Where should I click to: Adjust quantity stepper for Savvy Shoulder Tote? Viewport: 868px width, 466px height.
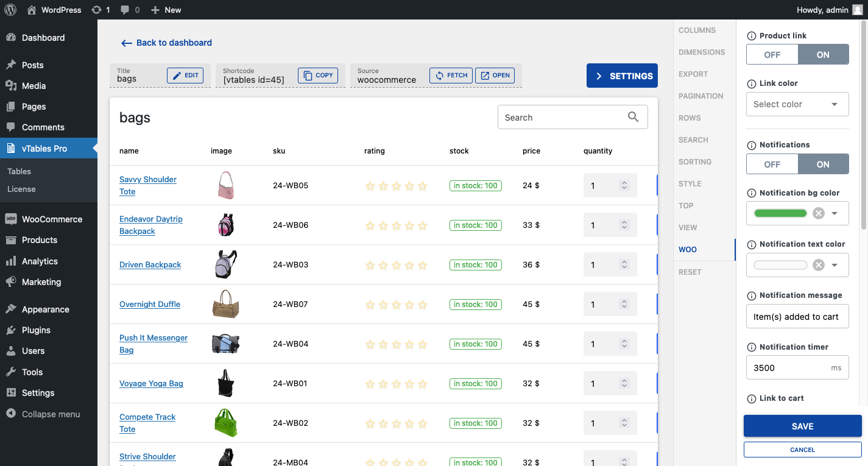click(x=624, y=186)
